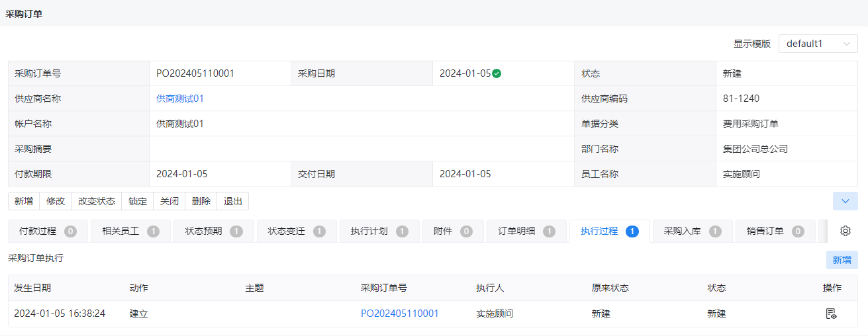Expand header details with blue chevron button
Image resolution: width=868 pixels, height=336 pixels.
pos(845,201)
